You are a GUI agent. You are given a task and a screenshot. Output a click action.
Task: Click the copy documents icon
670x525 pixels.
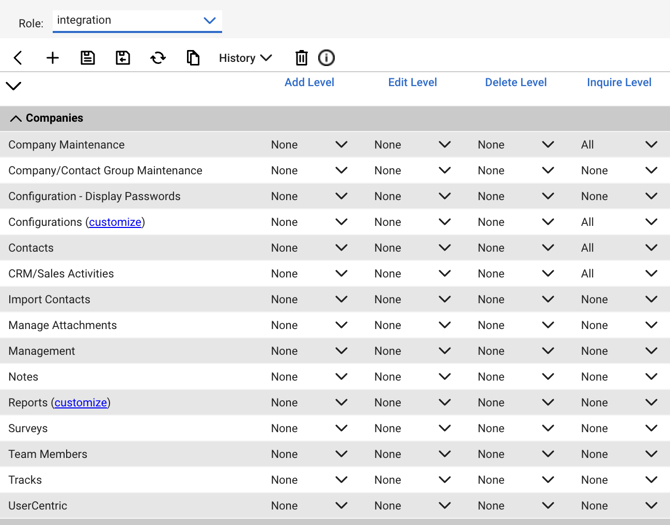coord(193,58)
